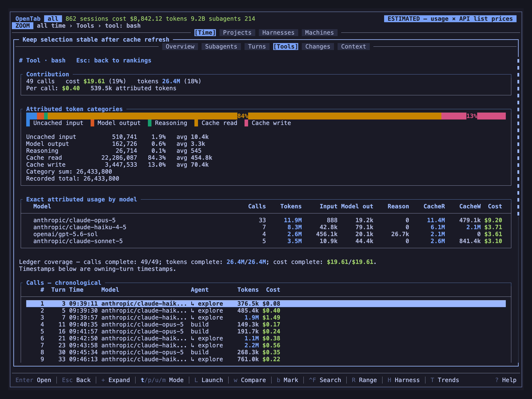
Task: Click Mark in footer bar
Action: coord(287,380)
